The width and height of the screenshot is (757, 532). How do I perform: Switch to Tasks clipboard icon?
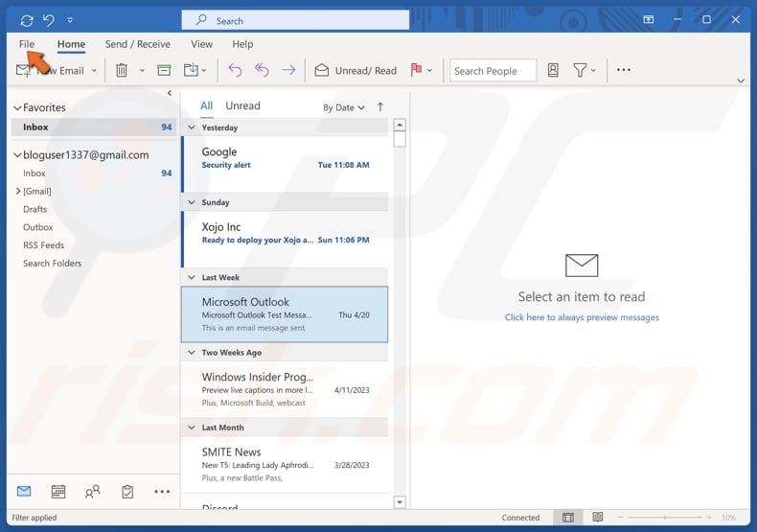pos(127,492)
